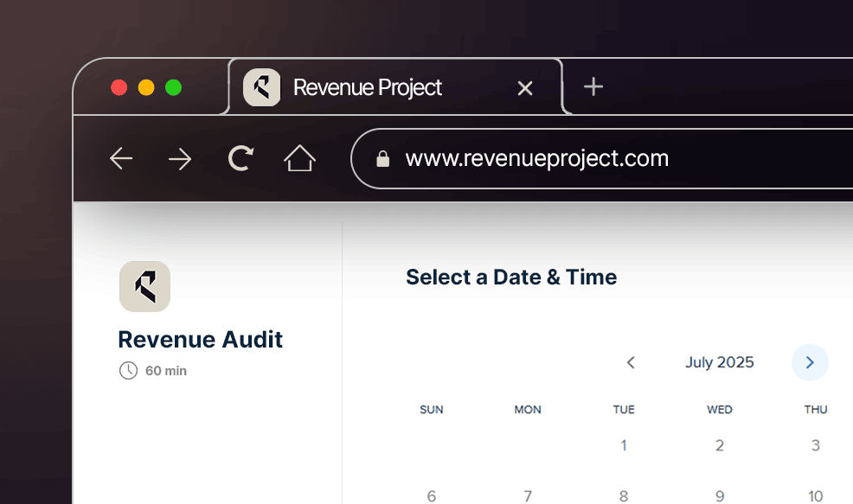
Task: Focus the www.revenueproject.com address field
Action: click(x=536, y=158)
